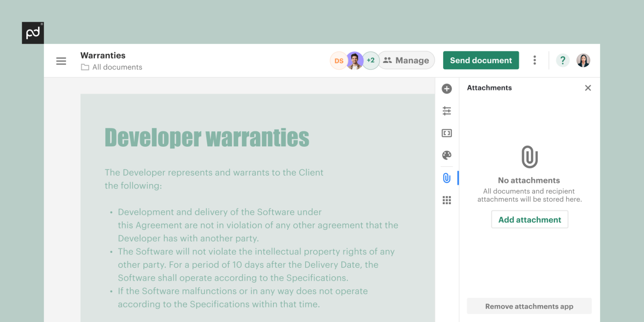The image size is (644, 322).
Task: Open the variables panel in the sidebar
Action: [447, 133]
